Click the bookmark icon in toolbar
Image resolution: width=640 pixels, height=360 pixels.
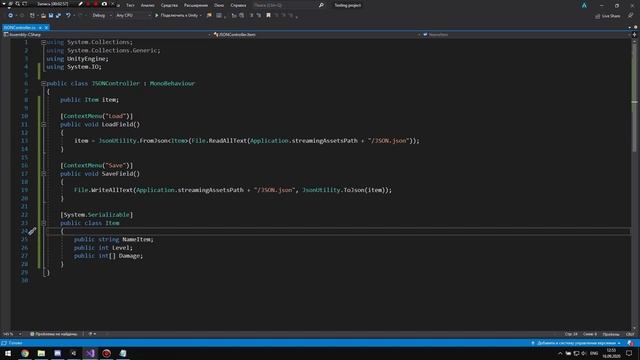(x=268, y=16)
